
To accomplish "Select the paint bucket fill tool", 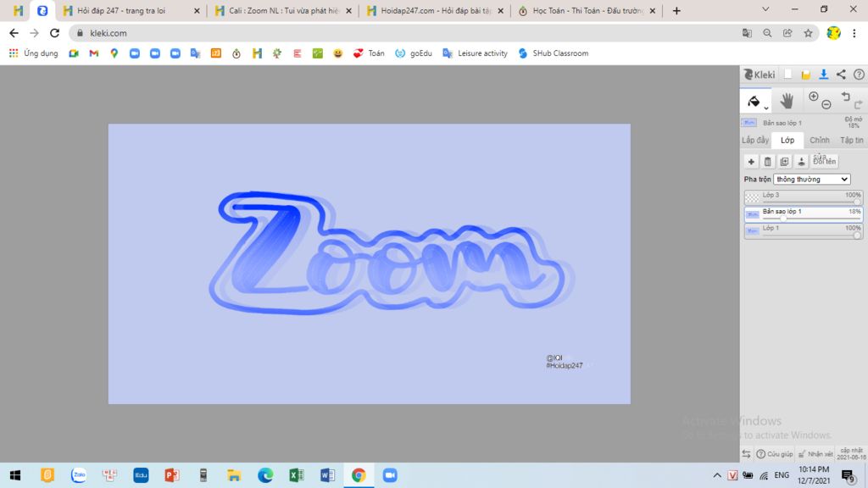I will pyautogui.click(x=754, y=101).
